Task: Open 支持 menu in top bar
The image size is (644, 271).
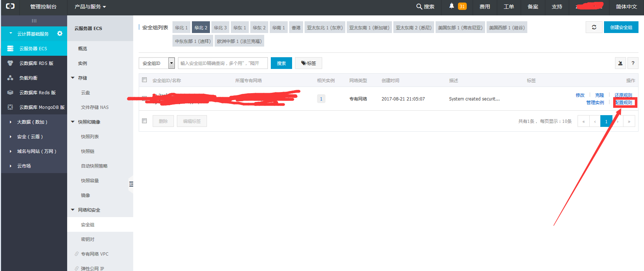Action: (x=557, y=7)
